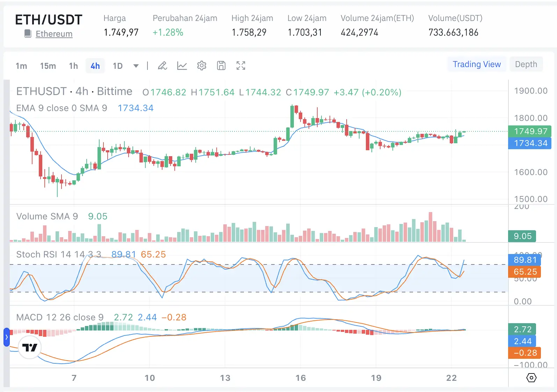557x392 pixels.
Task: Click the save chart floppy icon
Action: [x=221, y=66]
